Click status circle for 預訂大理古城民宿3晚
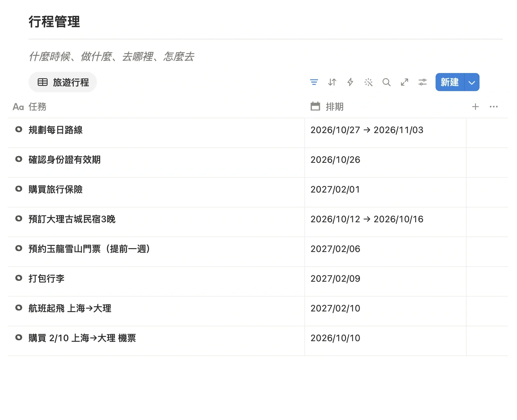The image size is (517, 420). 19,218
